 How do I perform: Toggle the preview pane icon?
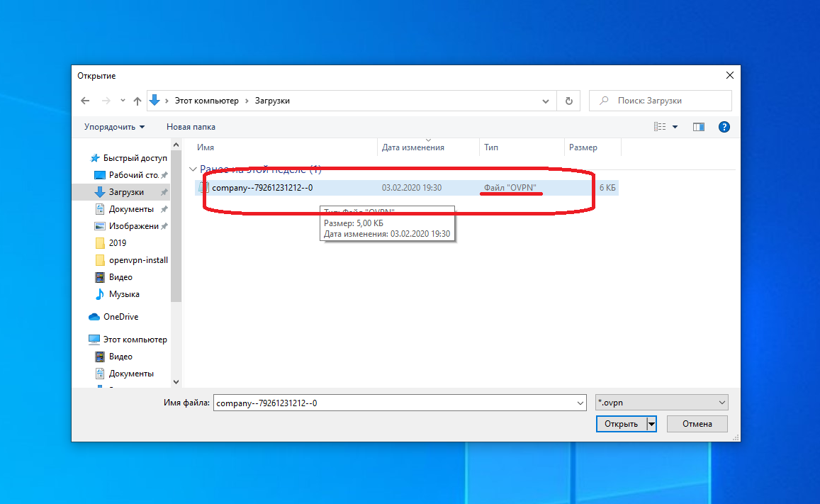click(699, 127)
